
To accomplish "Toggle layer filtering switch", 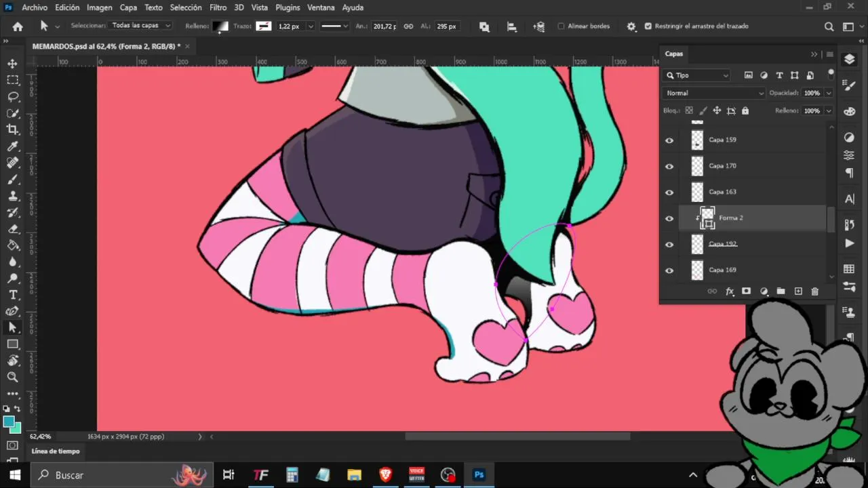I will tap(831, 74).
